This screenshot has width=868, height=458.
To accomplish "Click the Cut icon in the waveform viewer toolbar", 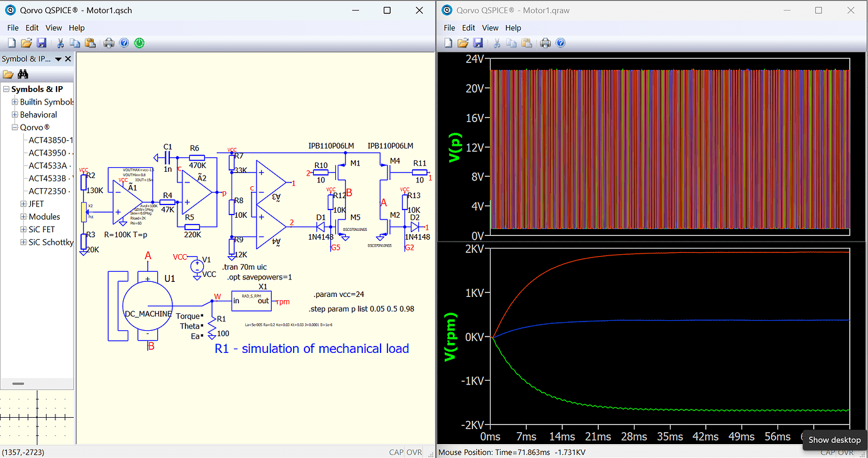I will point(496,42).
